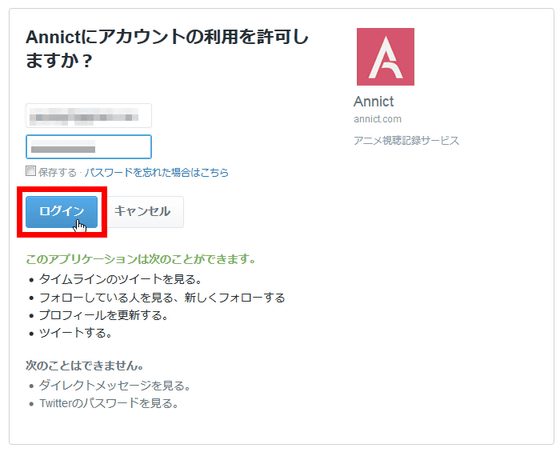The height and width of the screenshot is (452, 560).
Task: Click the annict.com domain text
Action: (378, 119)
